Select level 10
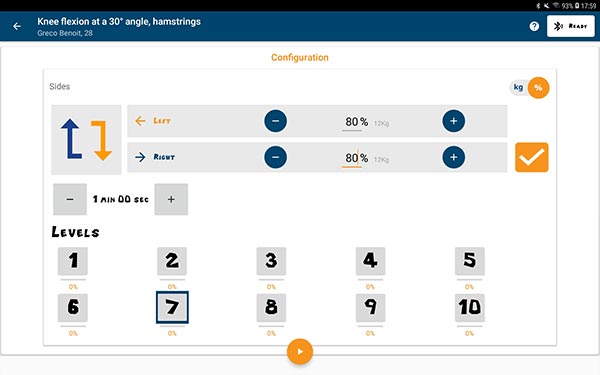The image size is (600, 375). tap(470, 307)
